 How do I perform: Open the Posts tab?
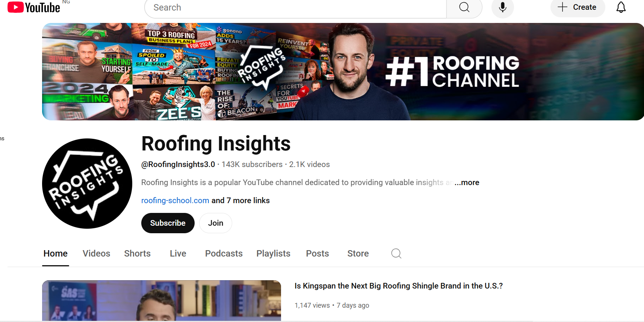tap(317, 254)
